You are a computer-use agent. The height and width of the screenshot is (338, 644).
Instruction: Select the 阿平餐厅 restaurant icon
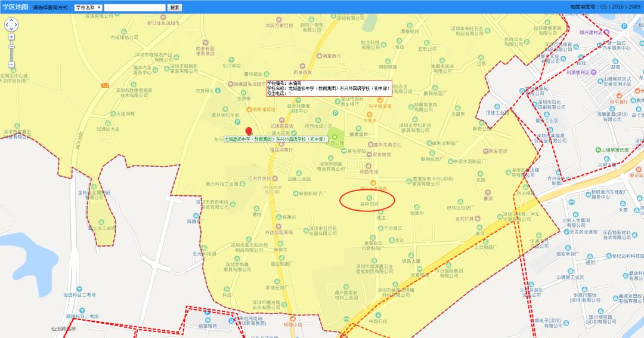click(619, 96)
